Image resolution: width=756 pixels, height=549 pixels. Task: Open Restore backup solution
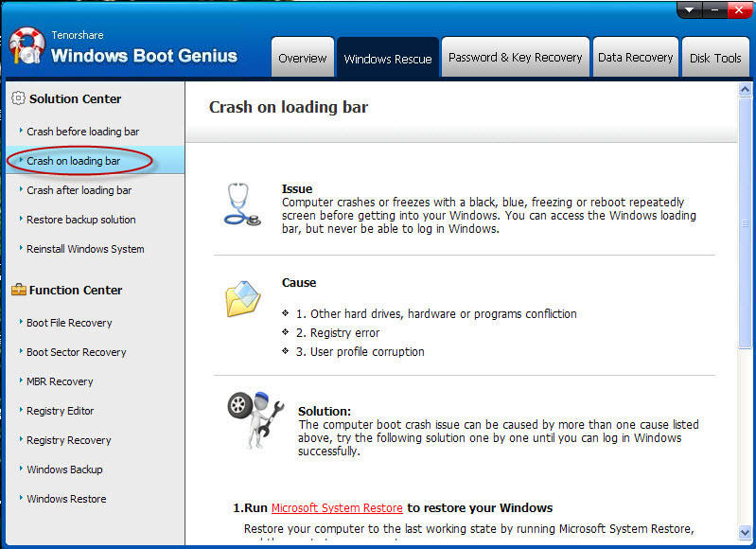tap(81, 220)
